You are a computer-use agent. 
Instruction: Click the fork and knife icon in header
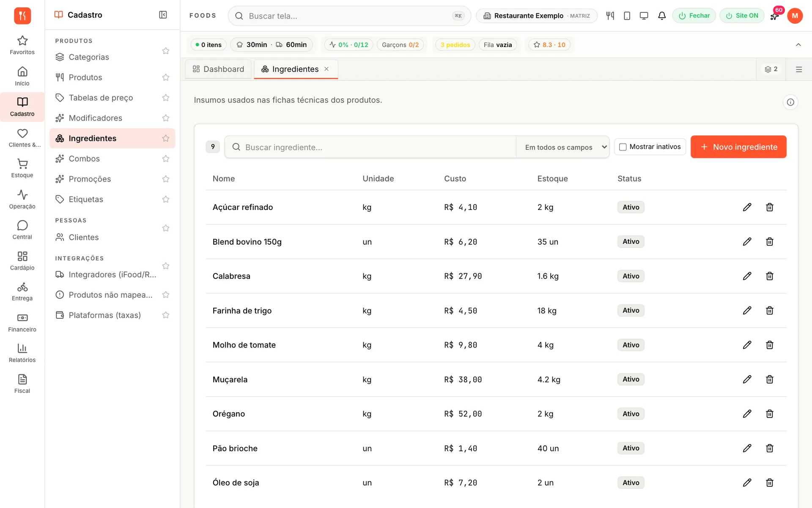click(x=610, y=16)
